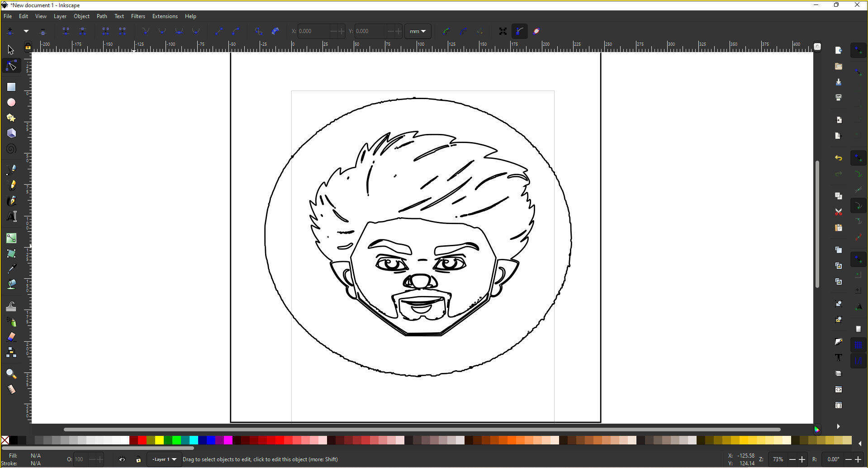Click the Insert new node icon

10,31
